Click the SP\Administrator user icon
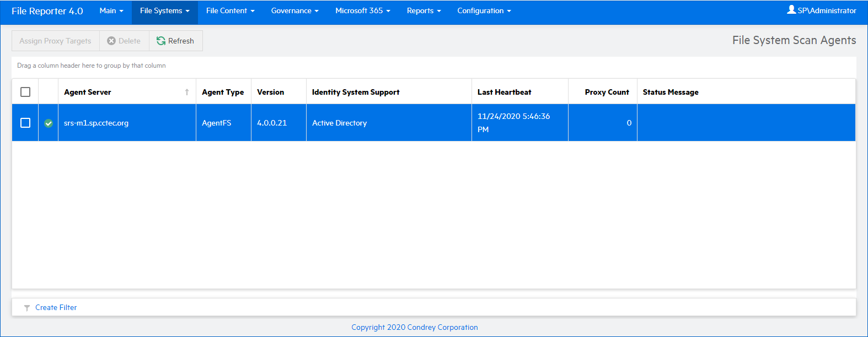The image size is (868, 337). 791,10
